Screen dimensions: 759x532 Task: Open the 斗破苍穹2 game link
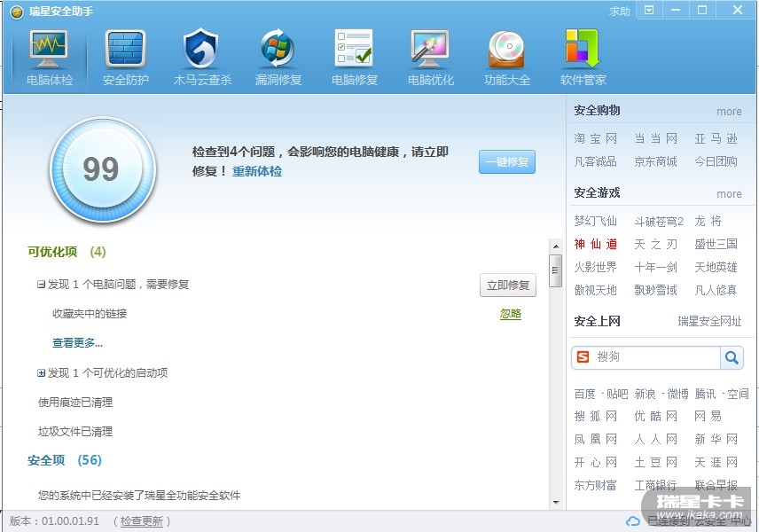point(659,221)
